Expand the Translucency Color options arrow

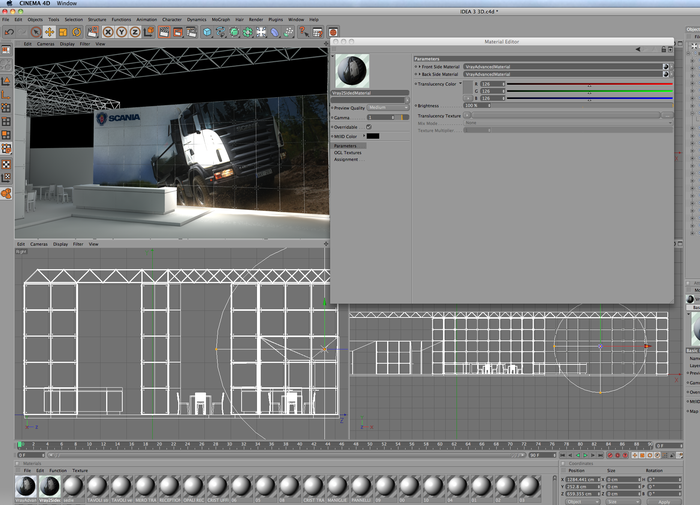point(460,83)
